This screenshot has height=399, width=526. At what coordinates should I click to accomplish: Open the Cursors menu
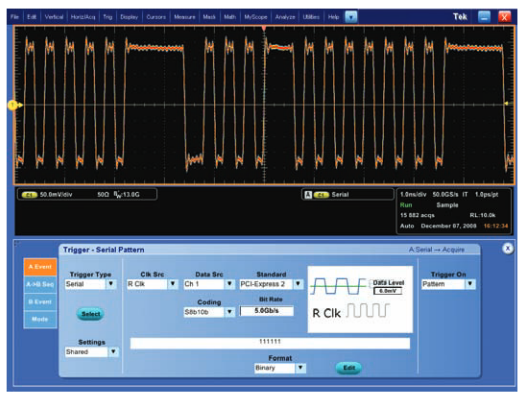tap(156, 17)
